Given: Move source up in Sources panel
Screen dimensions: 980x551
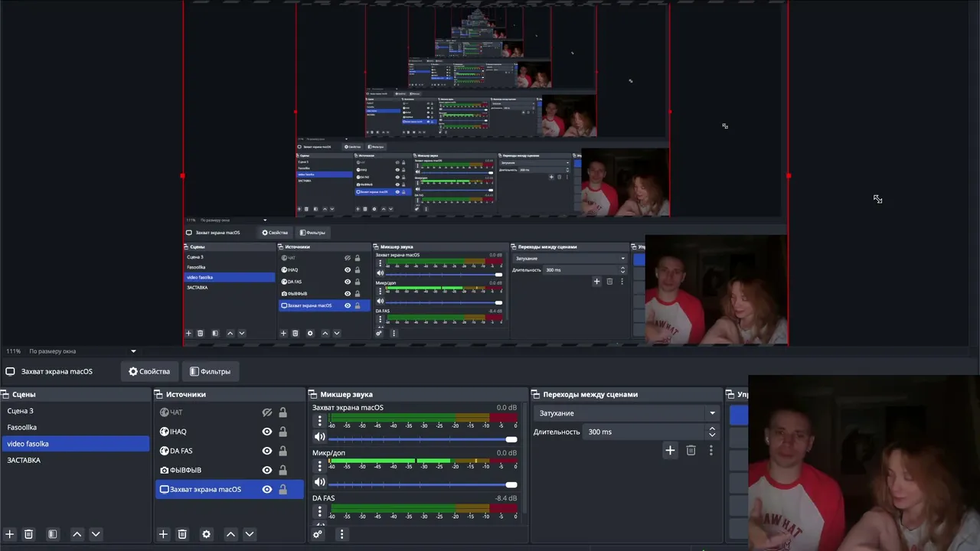Looking at the screenshot, I should coord(230,534).
